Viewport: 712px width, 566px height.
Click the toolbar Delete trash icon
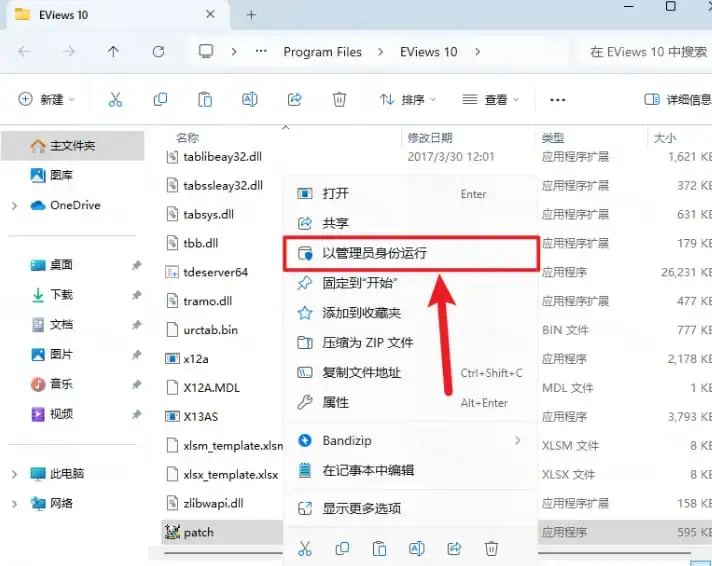pos(339,99)
